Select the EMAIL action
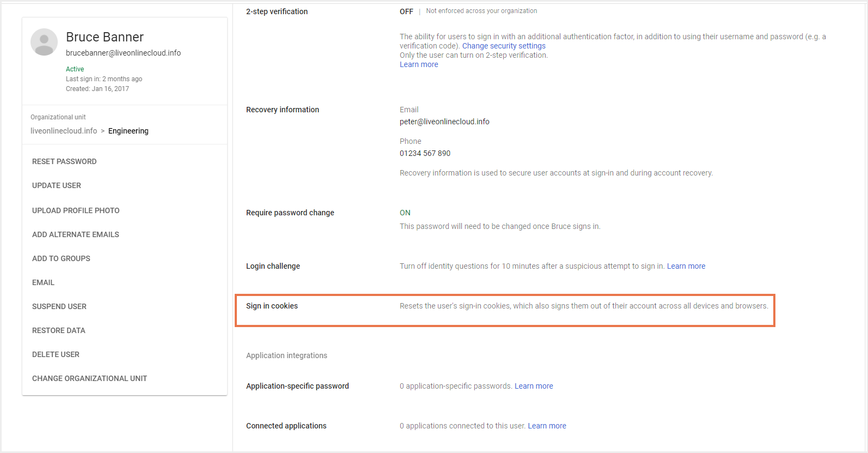This screenshot has width=868, height=453. coord(44,282)
